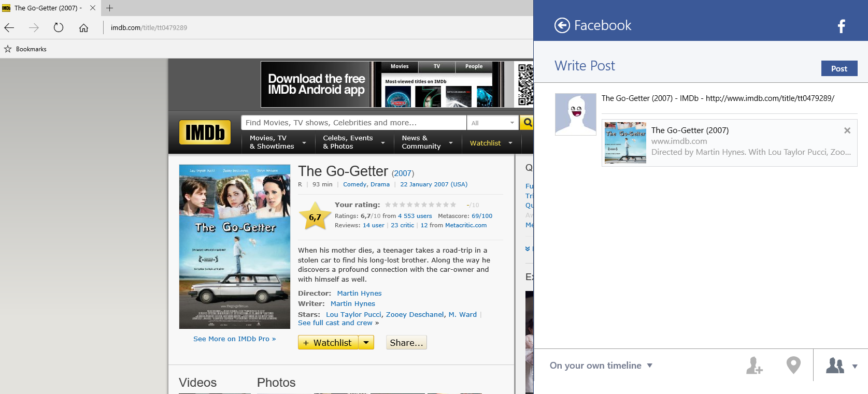The height and width of the screenshot is (394, 868).
Task: Click the Bookmarks star icon
Action: pyautogui.click(x=8, y=49)
